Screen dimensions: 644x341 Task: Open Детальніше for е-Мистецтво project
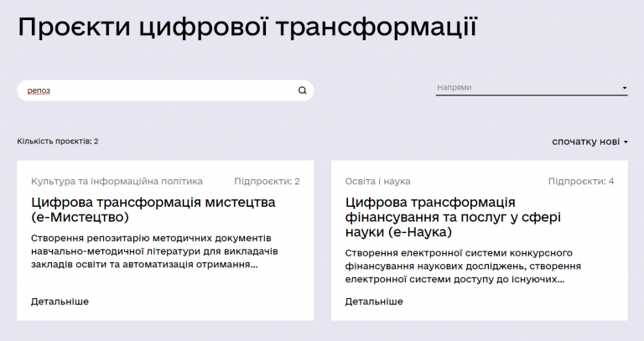point(60,301)
